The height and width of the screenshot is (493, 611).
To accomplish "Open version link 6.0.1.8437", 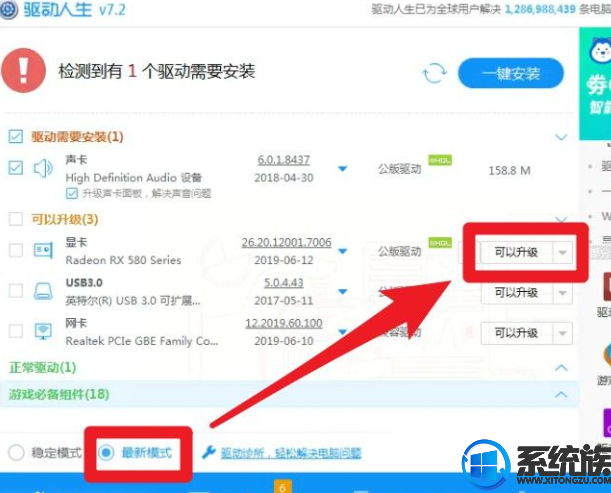I will coord(284,160).
